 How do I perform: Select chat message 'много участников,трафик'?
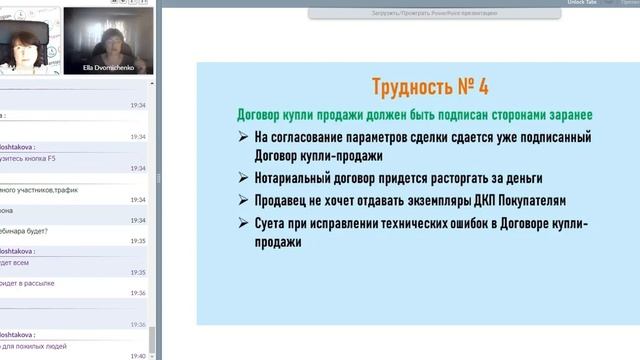(x=39, y=190)
